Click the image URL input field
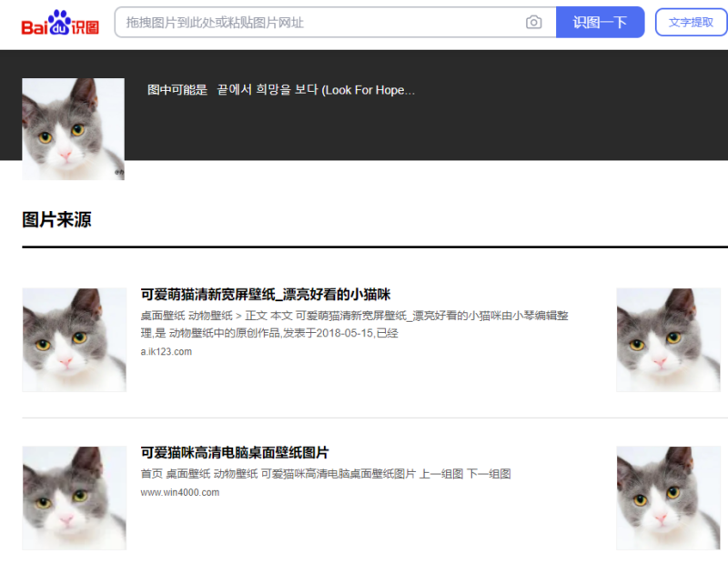The image size is (728, 574). [x=318, y=22]
